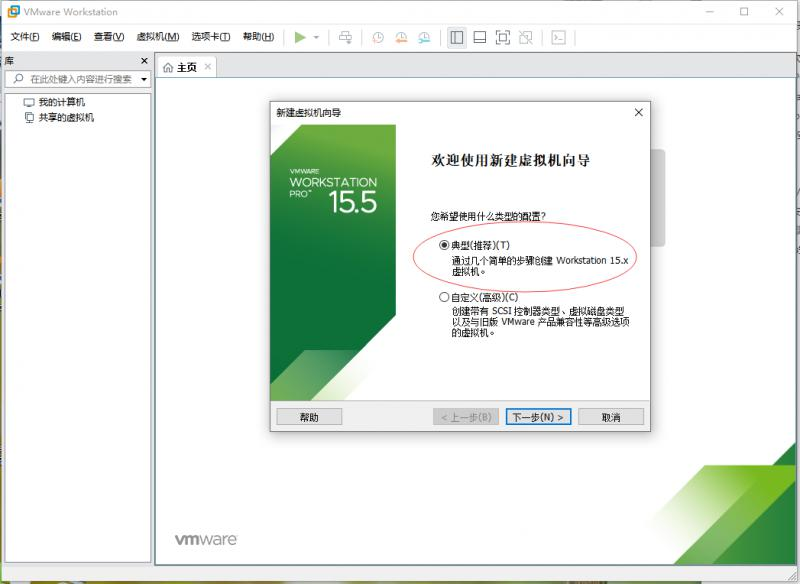This screenshot has width=800, height=584.
Task: Click the library search magnifier icon
Action: tap(18, 79)
